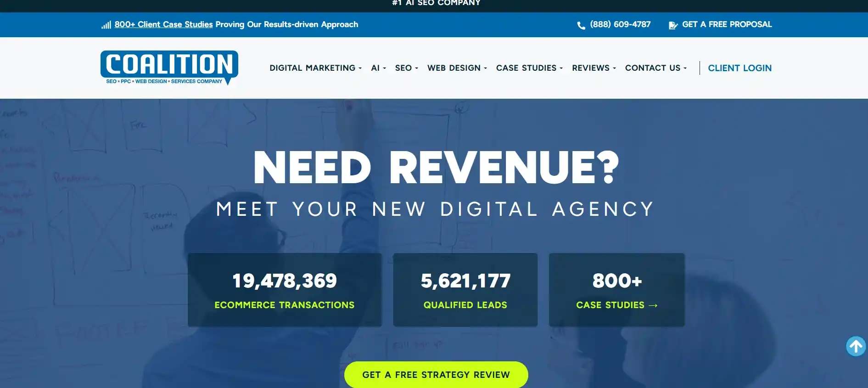
Task: Click the phone handset icon
Action: coord(581,25)
